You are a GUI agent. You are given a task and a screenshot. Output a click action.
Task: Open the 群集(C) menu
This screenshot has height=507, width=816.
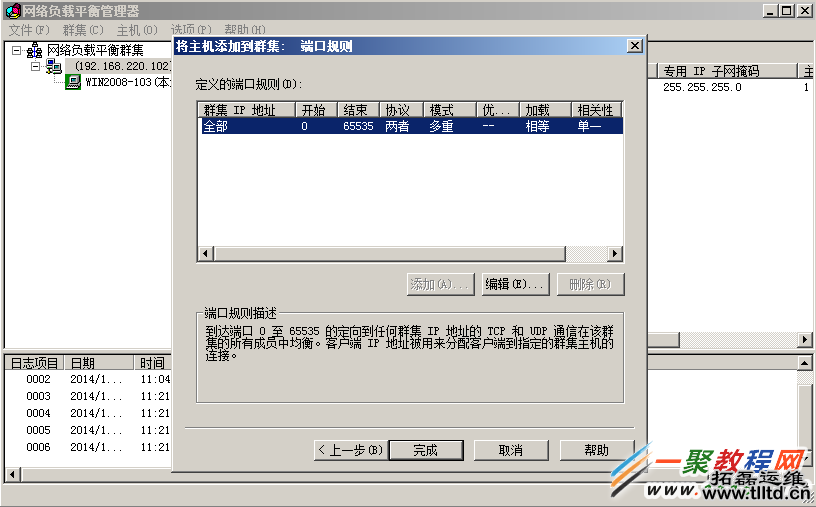tap(83, 30)
